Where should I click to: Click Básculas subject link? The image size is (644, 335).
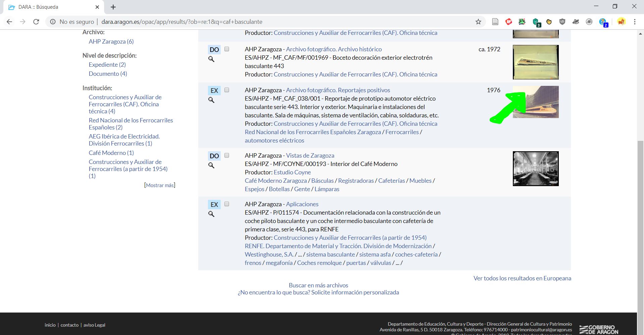point(322,181)
